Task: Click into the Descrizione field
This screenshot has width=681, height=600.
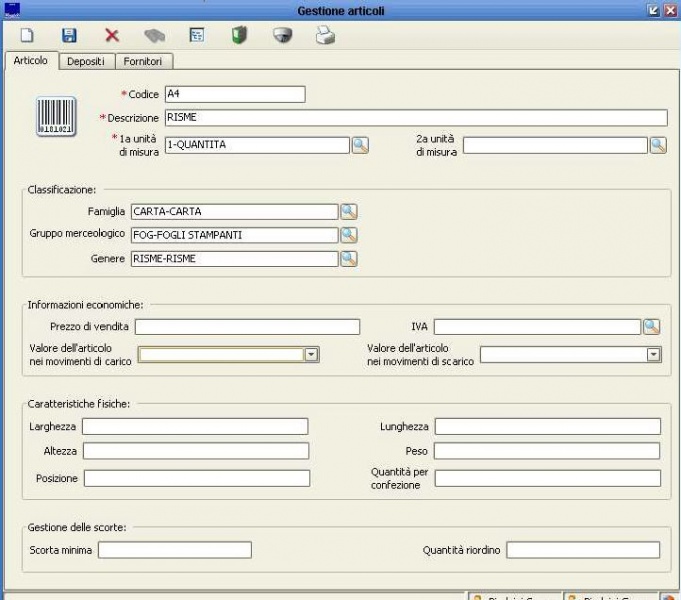Action: click(415, 118)
